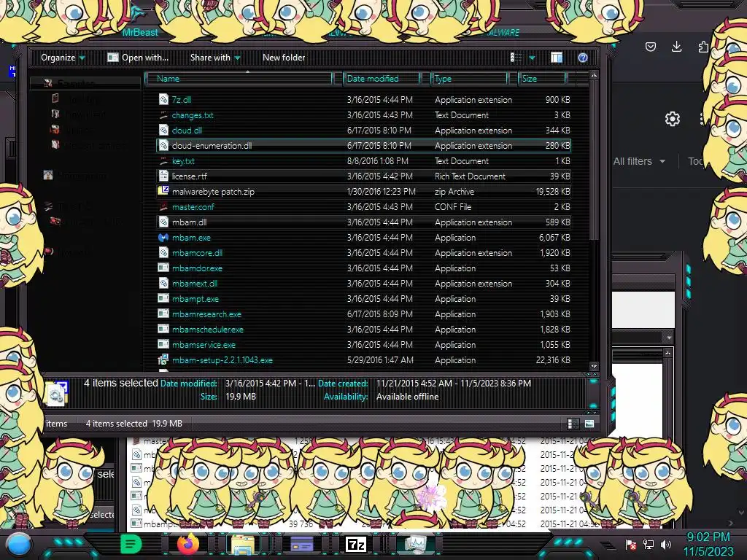
Task: Click Firefox downloads arrow icon
Action: pos(676,47)
